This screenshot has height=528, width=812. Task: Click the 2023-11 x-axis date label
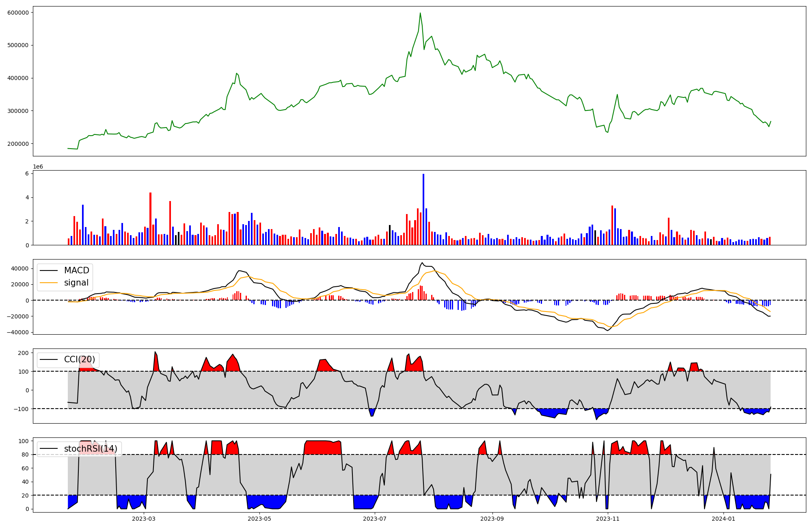(x=608, y=519)
